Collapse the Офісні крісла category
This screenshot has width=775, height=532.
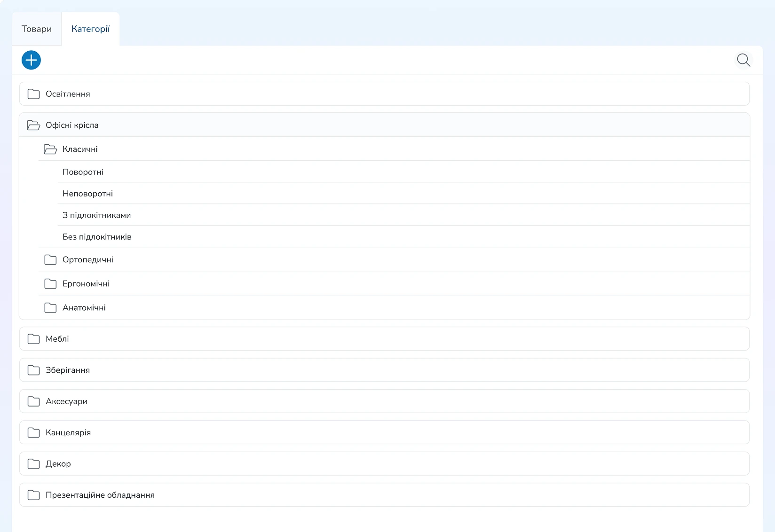click(384, 125)
